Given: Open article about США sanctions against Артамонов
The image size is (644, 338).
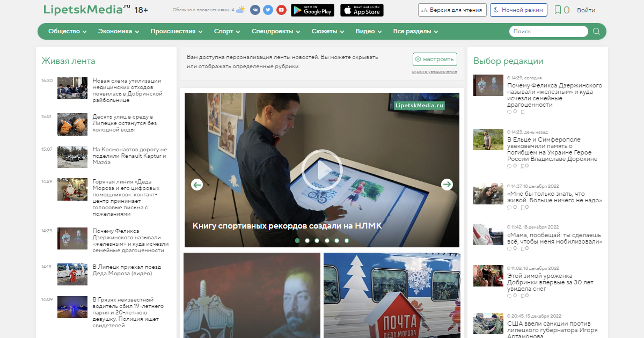Looking at the screenshot, I should click(x=552, y=330).
